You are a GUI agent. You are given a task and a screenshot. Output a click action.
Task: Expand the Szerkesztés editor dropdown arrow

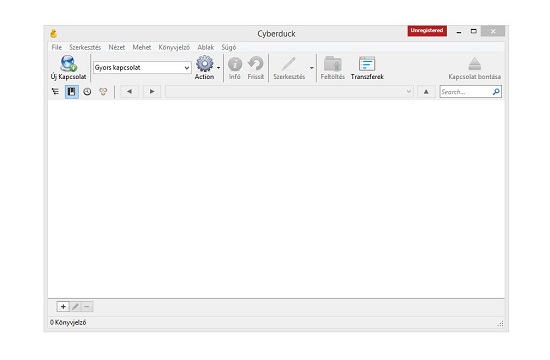tap(311, 68)
